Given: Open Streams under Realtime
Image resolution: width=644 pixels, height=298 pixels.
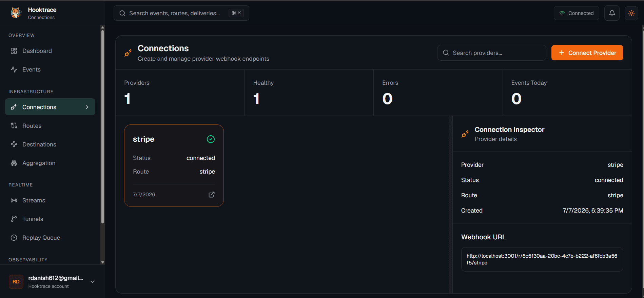Looking at the screenshot, I should pyautogui.click(x=50, y=200).
